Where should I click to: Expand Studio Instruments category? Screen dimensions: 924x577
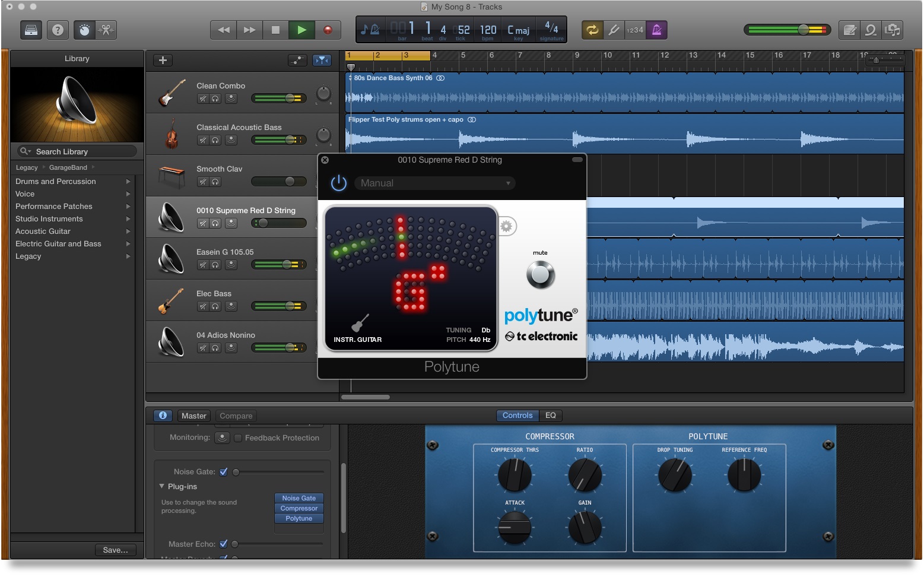[x=128, y=219]
